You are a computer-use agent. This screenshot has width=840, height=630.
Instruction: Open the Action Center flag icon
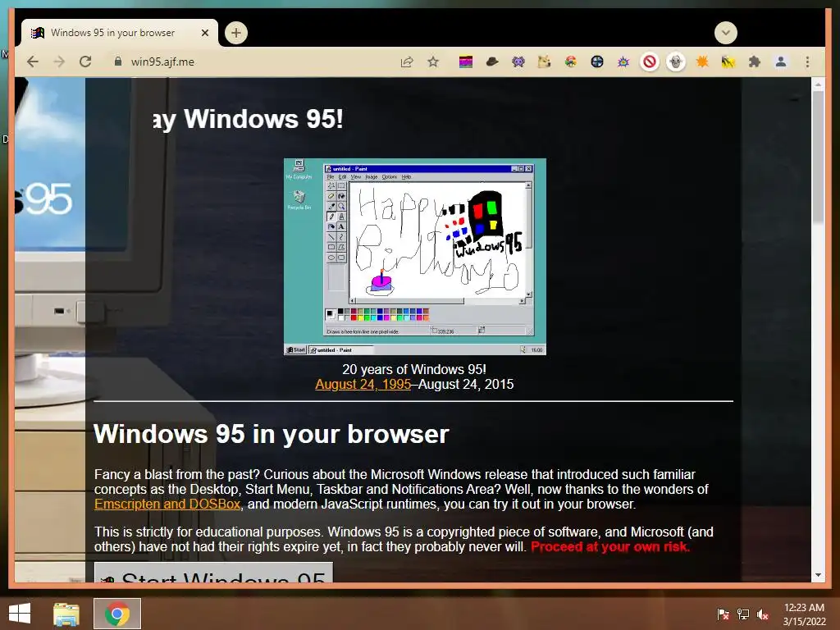723,614
